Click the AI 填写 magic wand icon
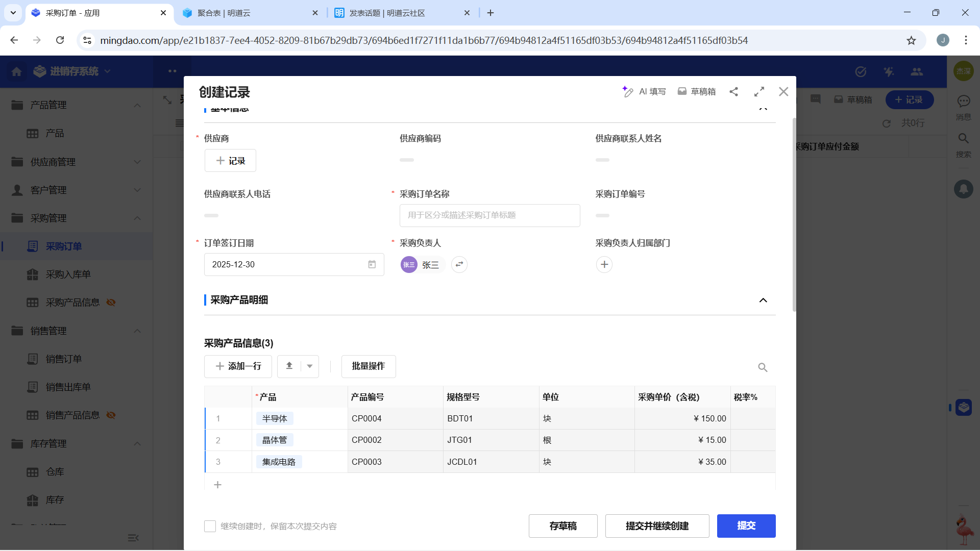Image resolution: width=980 pixels, height=551 pixels. click(x=628, y=91)
